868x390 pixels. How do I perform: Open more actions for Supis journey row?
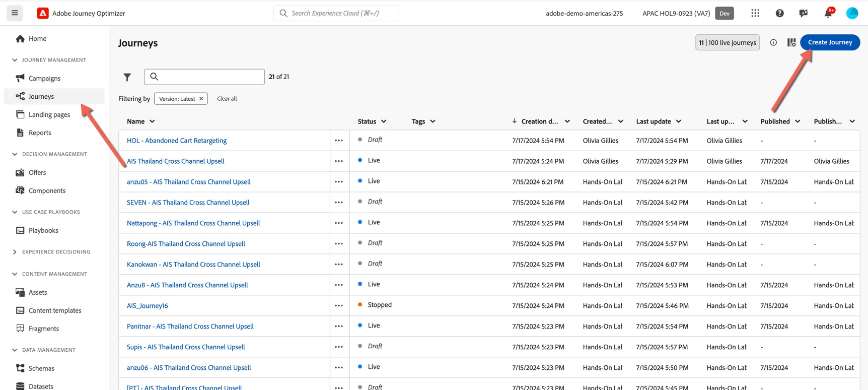[339, 347]
